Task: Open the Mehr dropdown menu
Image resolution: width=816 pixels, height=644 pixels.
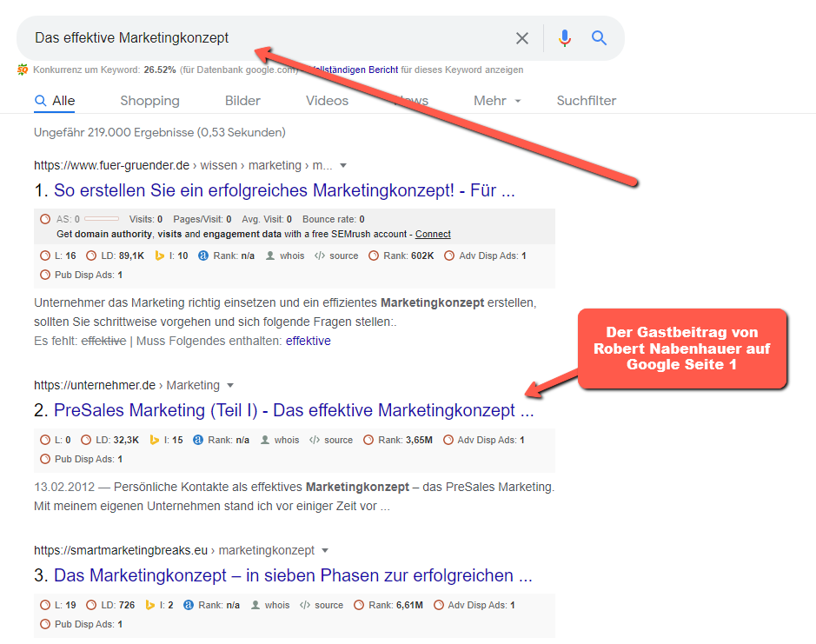Action: [x=497, y=101]
